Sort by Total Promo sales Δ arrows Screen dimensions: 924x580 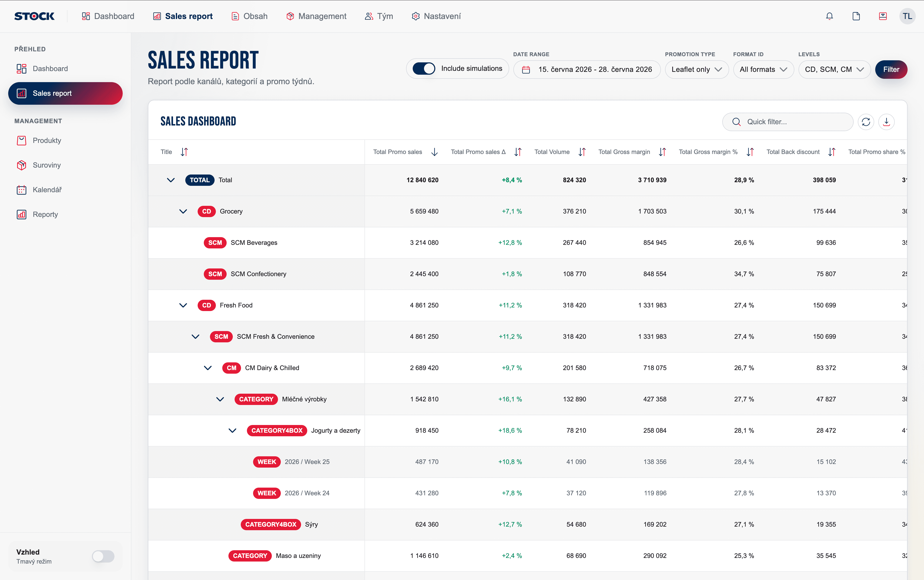518,152
